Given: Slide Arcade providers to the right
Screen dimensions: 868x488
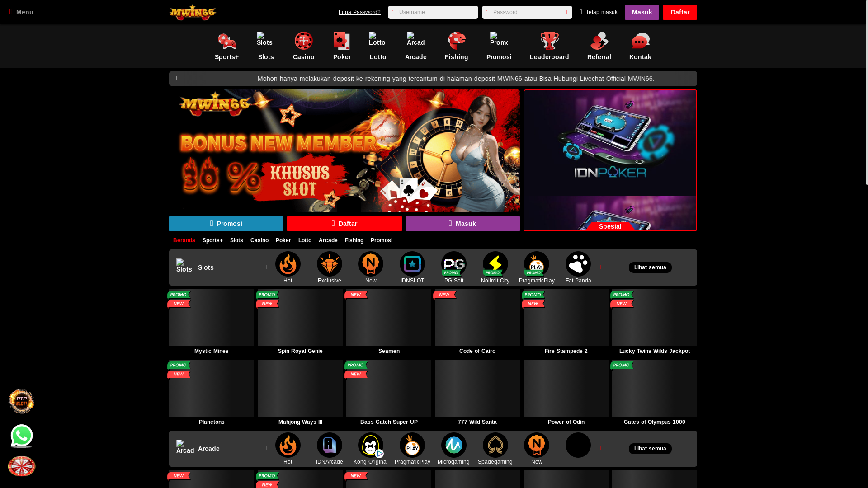Looking at the screenshot, I should 600,449.
